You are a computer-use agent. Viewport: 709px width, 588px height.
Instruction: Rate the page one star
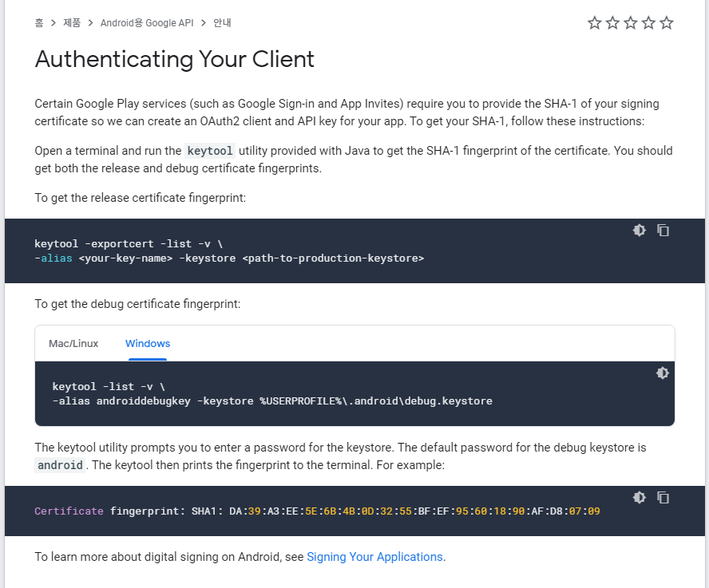(594, 22)
